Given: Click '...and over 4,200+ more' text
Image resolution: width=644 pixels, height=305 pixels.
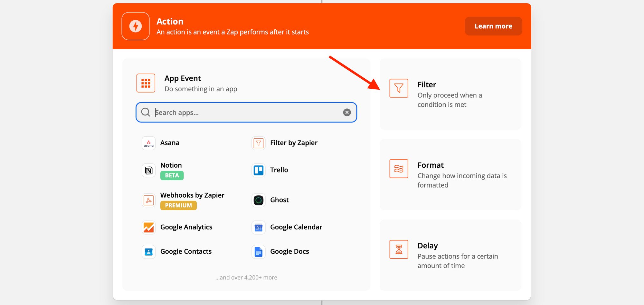Looking at the screenshot, I should pos(246,278).
